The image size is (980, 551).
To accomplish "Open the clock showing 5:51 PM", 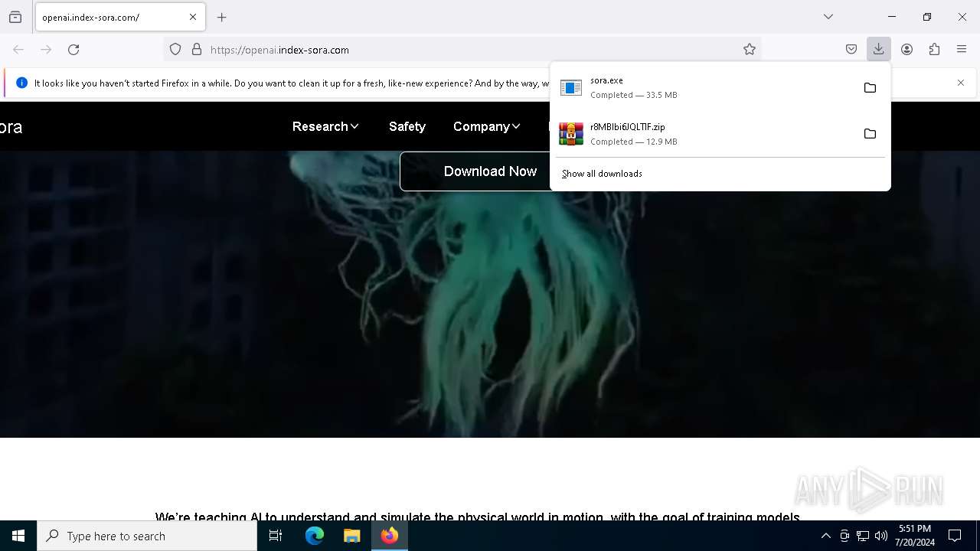I will point(915,536).
